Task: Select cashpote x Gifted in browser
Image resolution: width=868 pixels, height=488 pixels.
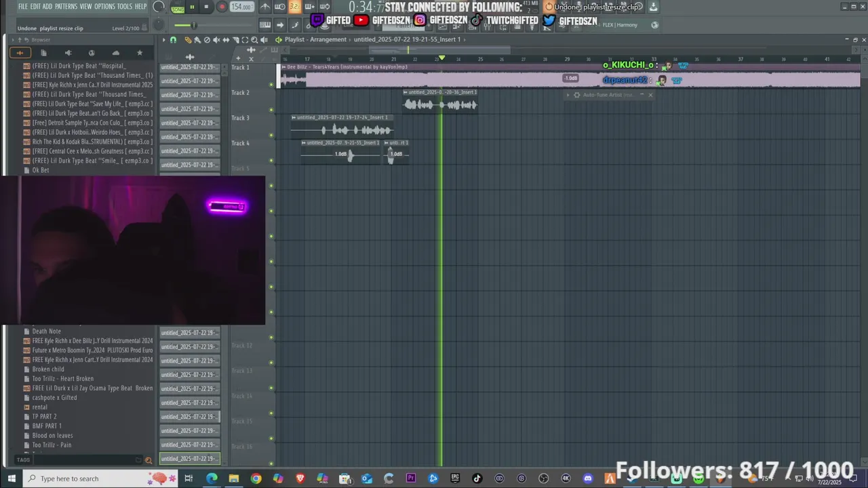Action: click(x=54, y=398)
